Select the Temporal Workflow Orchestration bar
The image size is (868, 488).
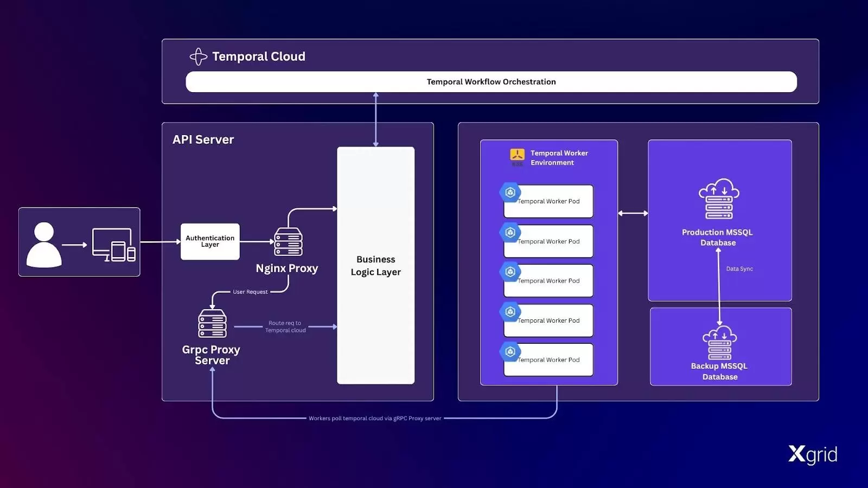tap(491, 82)
